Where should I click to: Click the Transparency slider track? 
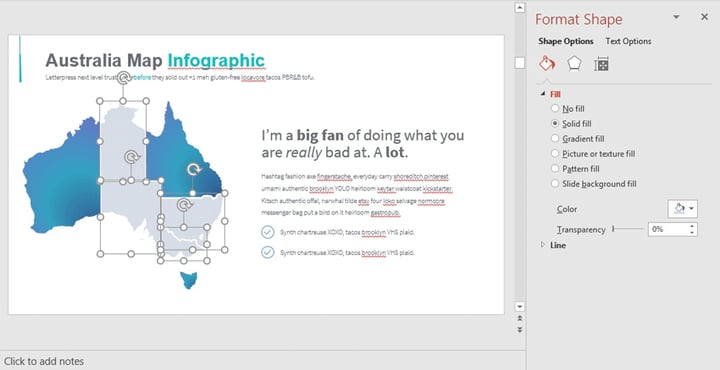coord(628,229)
